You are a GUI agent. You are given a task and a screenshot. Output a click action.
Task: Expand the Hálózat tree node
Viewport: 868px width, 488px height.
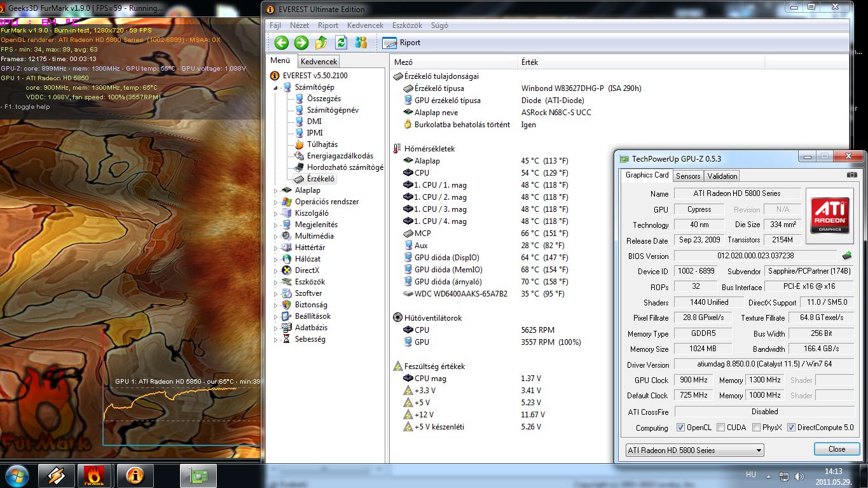275,259
